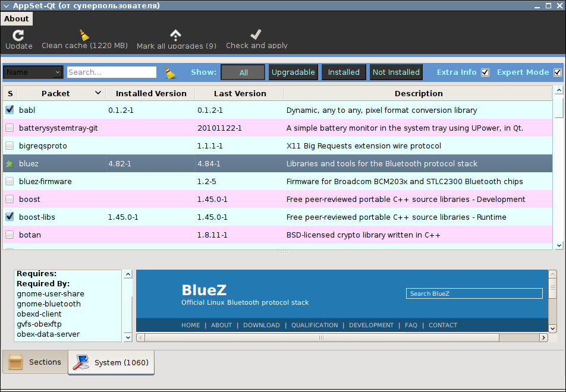Sort by Installed Version column header

pyautogui.click(x=151, y=93)
